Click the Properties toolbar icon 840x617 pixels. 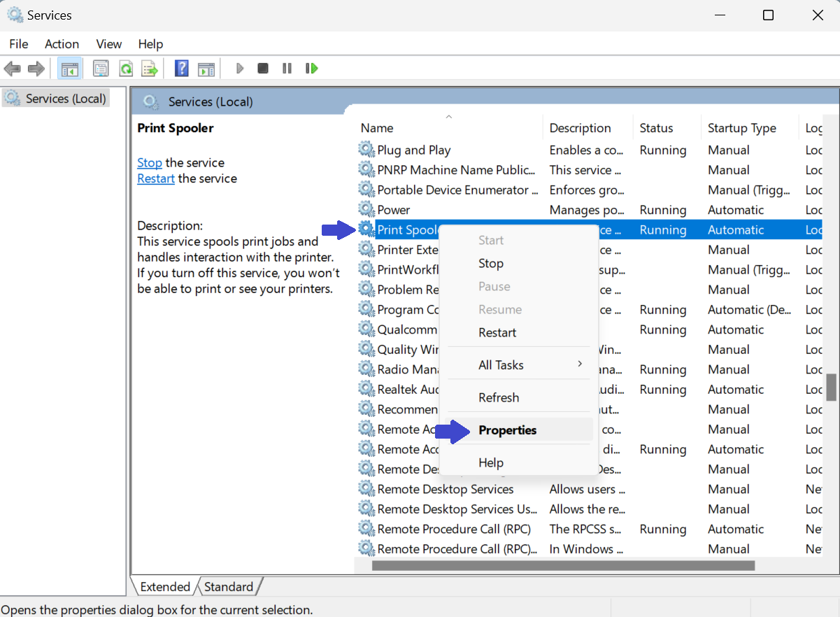(x=100, y=68)
